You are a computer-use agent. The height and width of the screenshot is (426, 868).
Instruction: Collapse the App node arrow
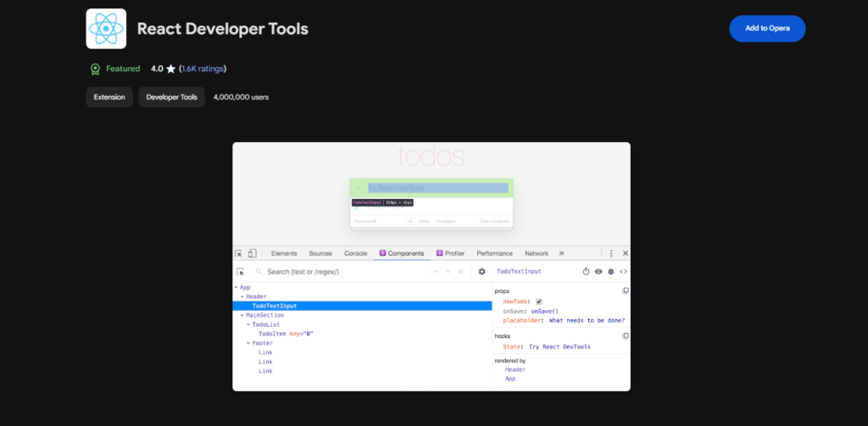pos(236,287)
